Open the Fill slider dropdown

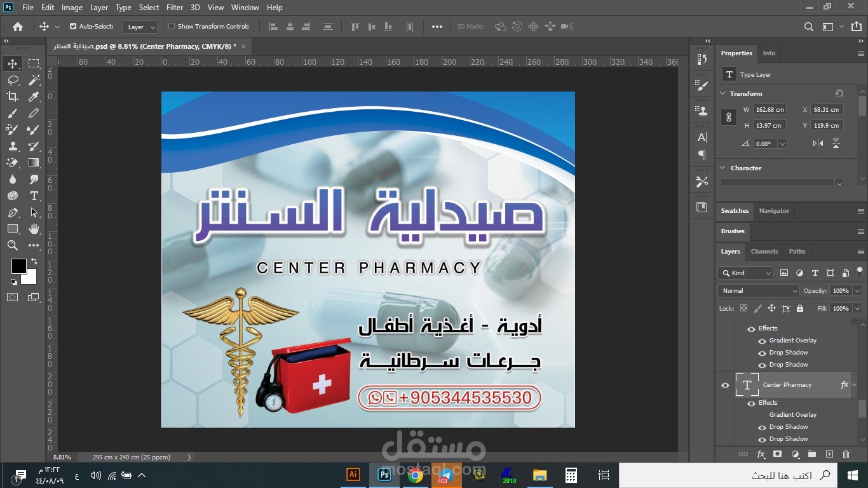coord(856,308)
